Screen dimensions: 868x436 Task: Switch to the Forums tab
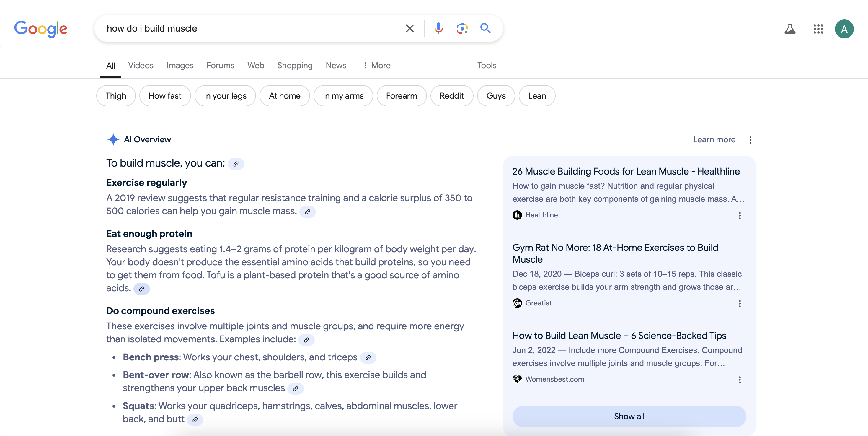click(x=220, y=65)
